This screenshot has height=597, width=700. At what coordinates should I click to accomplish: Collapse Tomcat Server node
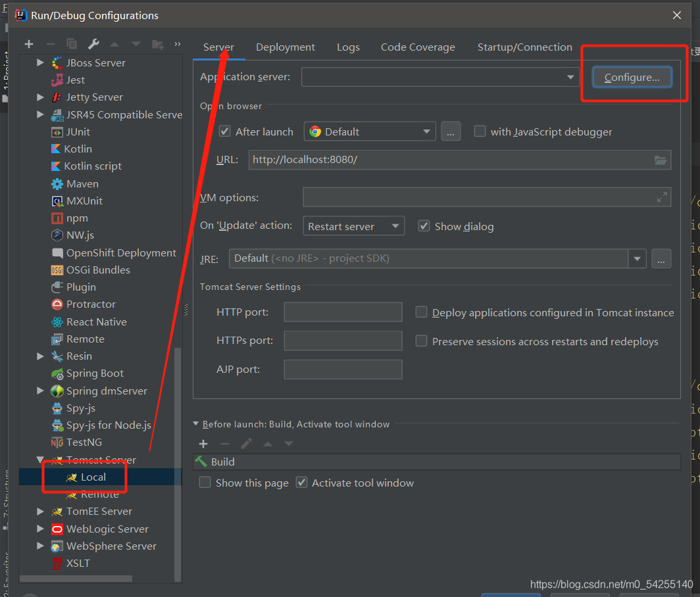pyautogui.click(x=40, y=460)
